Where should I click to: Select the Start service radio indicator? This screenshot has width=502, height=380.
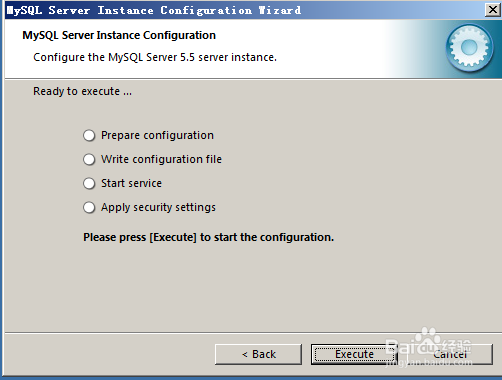[x=89, y=184]
